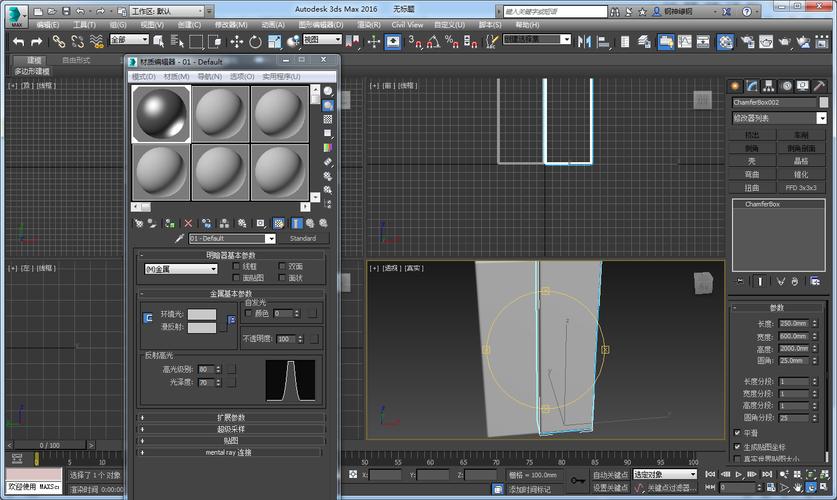Open the 修改器(M) menu in menu bar
Image resolution: width=837 pixels, height=500 pixels.
[x=232, y=24]
